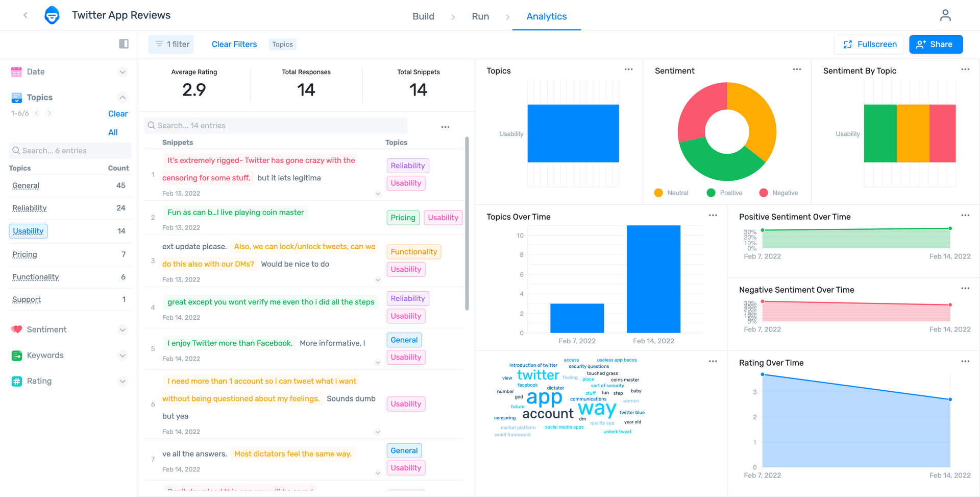Image resolution: width=980 pixels, height=497 pixels.
Task: Open the Date calendar icon in sidebar
Action: pos(16,72)
